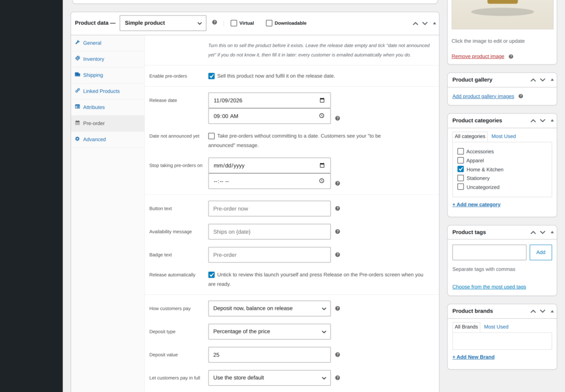Click help icon beside Remove product image
The width and height of the screenshot is (565, 392).
pos(511,57)
